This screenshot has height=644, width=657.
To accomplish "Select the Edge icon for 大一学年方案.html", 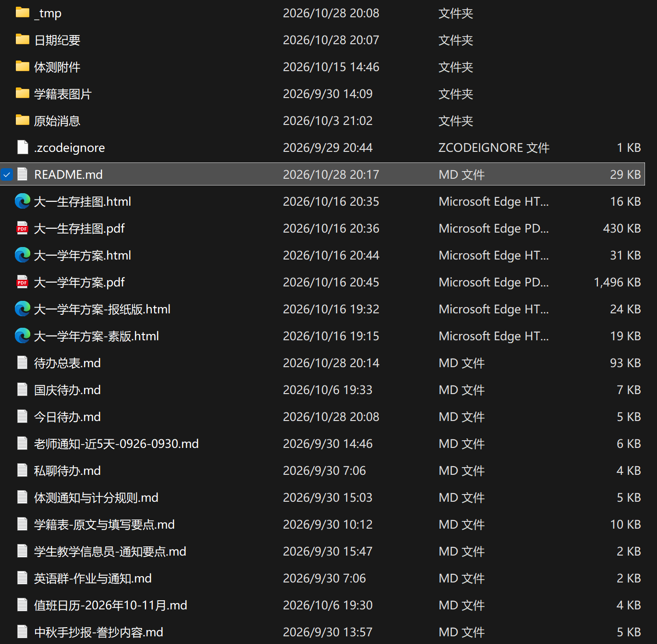I will 23,255.
